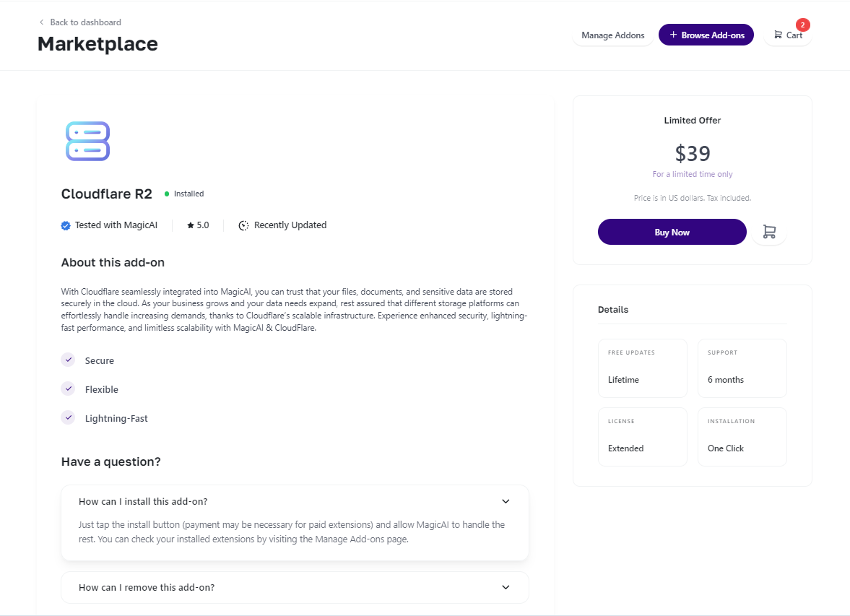Expand the remove add-on question chevron
This screenshot has width=850, height=616.
click(506, 587)
